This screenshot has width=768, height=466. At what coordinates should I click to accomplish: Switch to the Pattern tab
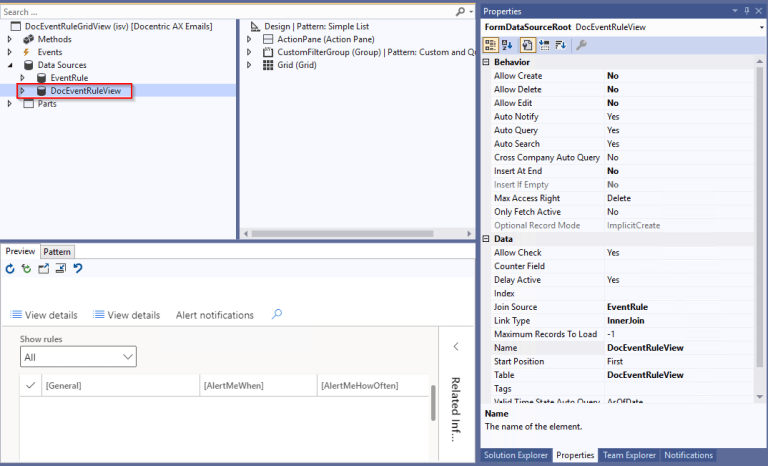tap(57, 251)
